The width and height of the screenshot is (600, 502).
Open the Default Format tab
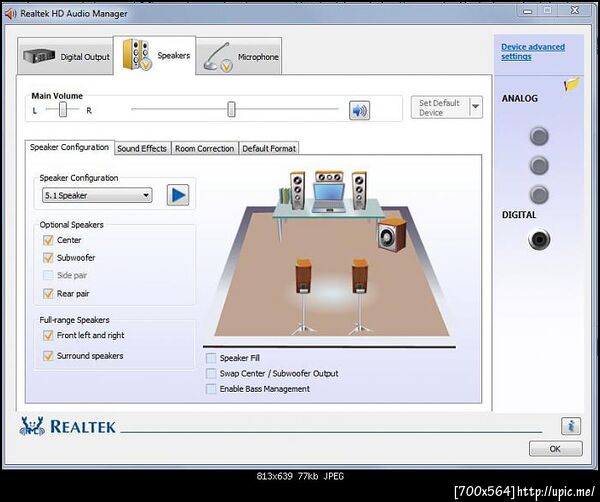(x=269, y=148)
